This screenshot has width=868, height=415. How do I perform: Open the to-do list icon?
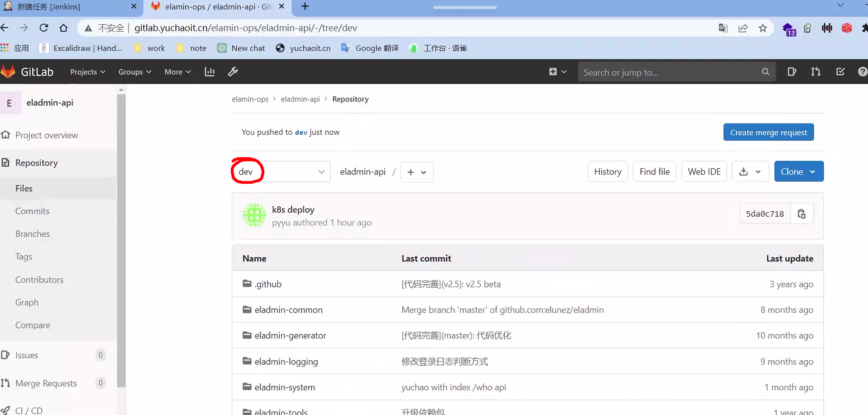pyautogui.click(x=840, y=72)
